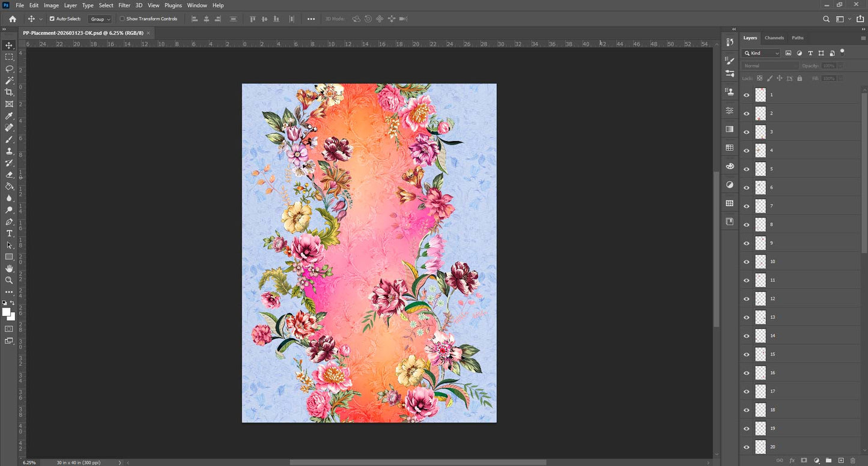Select the Move tool
868x466 pixels.
click(x=9, y=45)
